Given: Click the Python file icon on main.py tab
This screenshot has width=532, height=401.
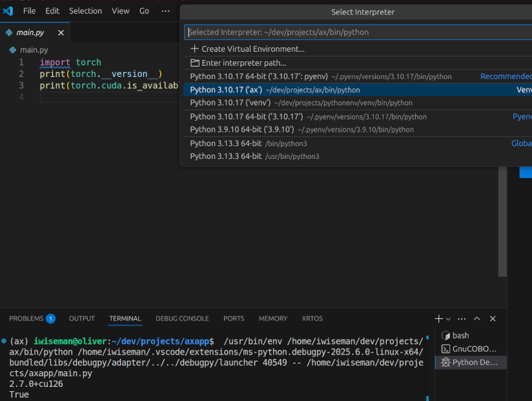Looking at the screenshot, I should pos(9,33).
